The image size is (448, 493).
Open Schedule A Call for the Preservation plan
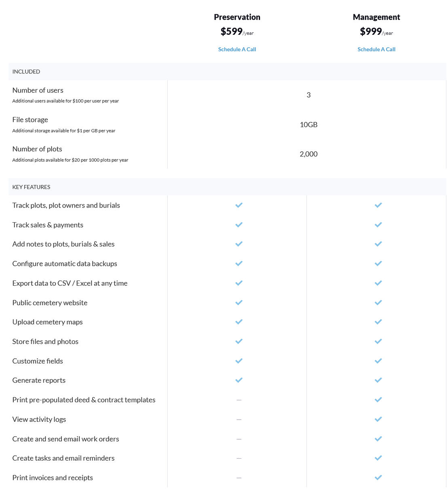[237, 49]
